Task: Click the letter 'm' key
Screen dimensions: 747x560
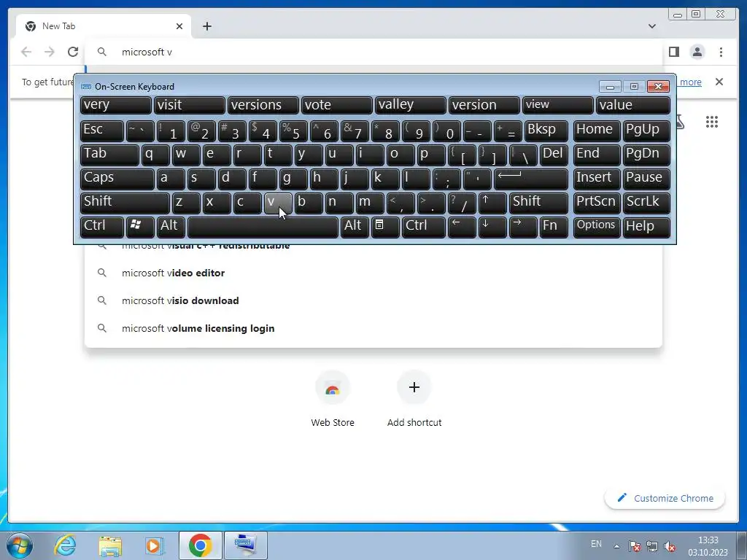Action: [370, 203]
